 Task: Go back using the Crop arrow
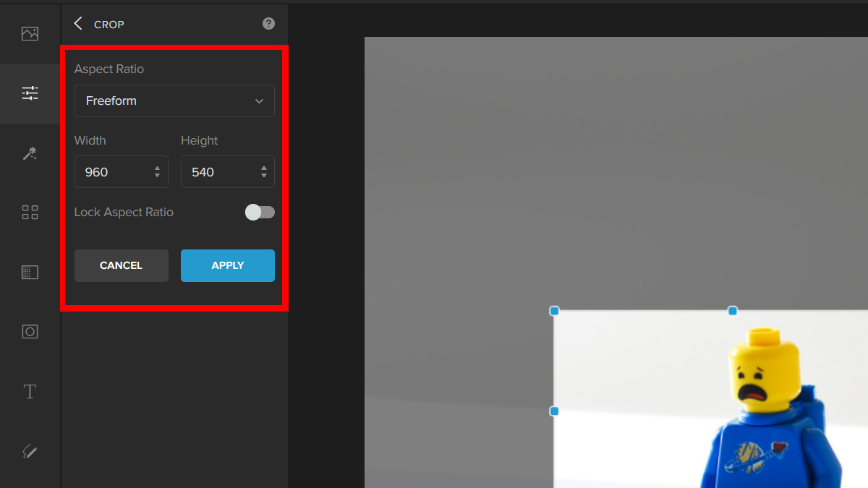(x=78, y=24)
